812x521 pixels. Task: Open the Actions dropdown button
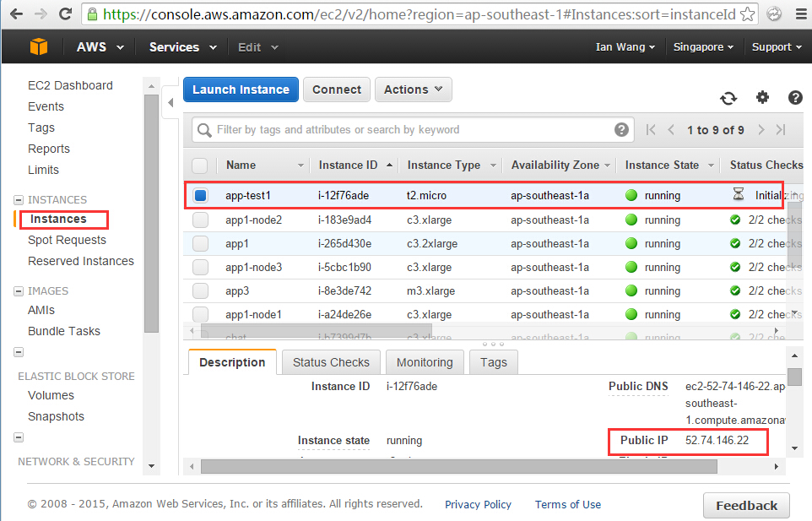point(414,90)
